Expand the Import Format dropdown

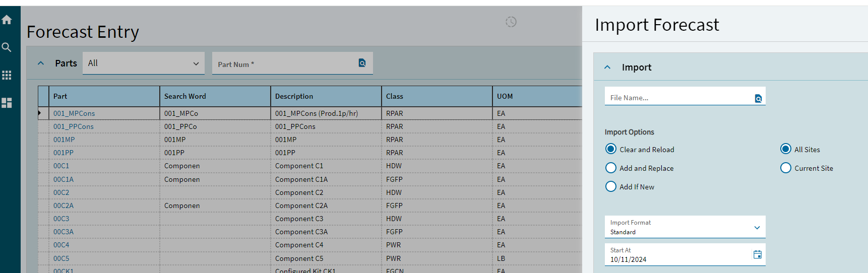(685, 227)
